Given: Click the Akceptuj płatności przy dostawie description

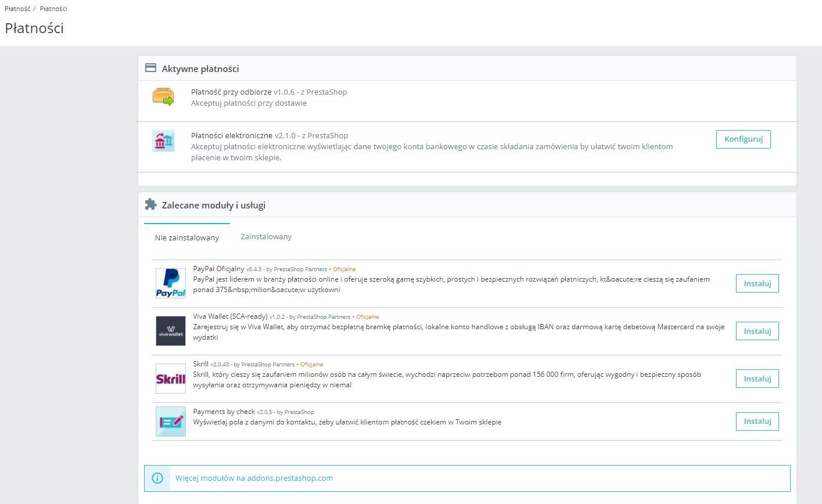Looking at the screenshot, I should pos(249,103).
